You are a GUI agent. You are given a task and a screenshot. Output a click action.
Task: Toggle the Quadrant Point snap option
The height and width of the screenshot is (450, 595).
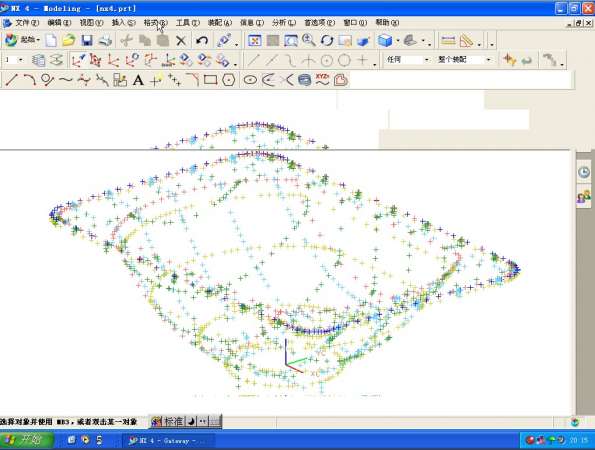pos(344,60)
